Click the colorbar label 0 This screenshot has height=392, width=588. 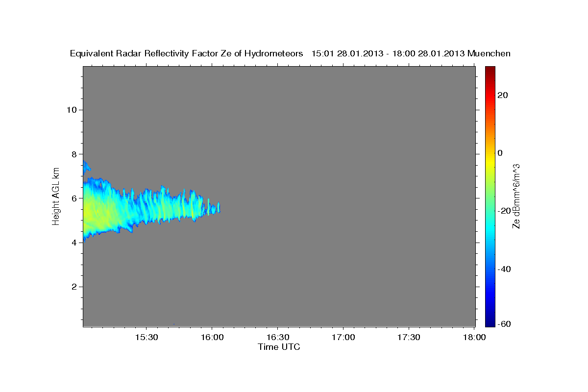500,153
